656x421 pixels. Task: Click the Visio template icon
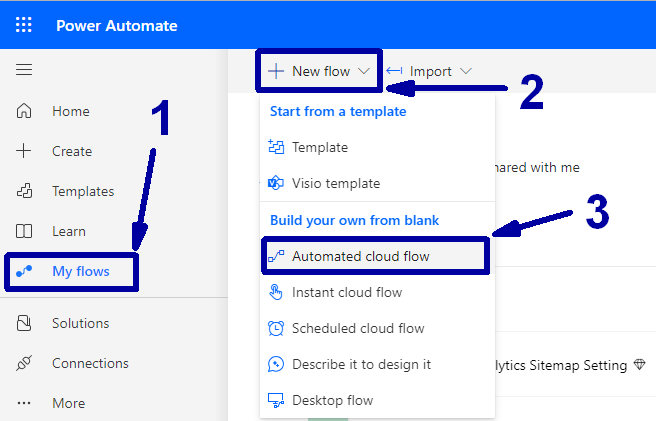point(276,183)
